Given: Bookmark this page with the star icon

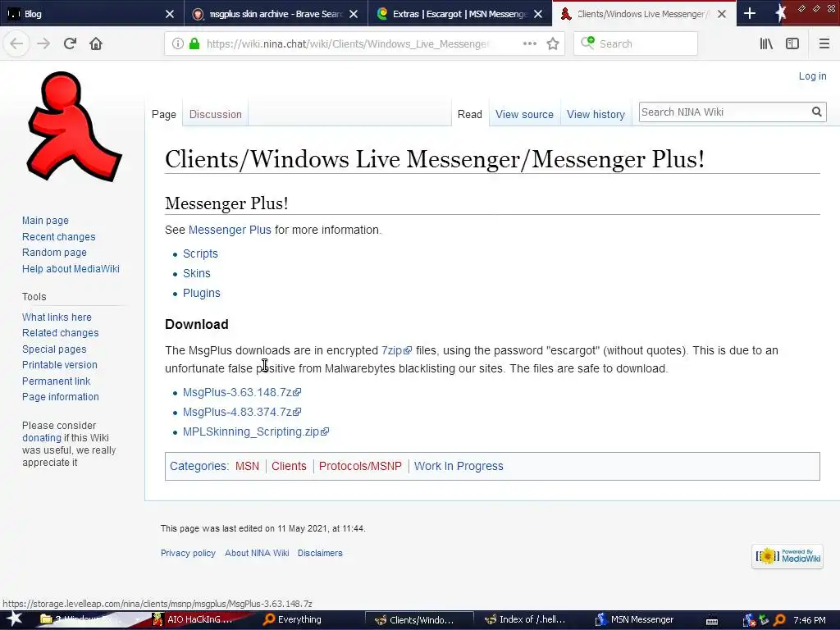Looking at the screenshot, I should (x=553, y=44).
